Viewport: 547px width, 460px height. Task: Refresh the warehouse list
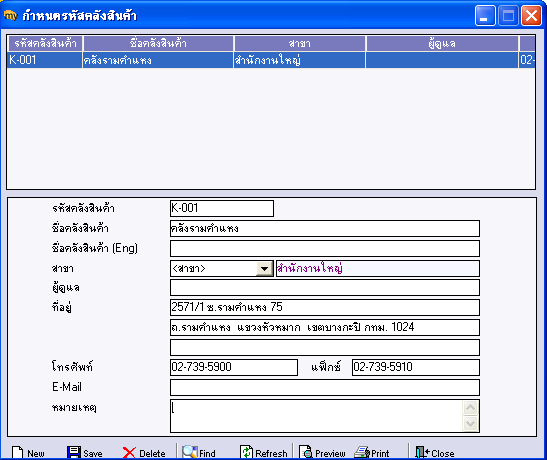(x=247, y=452)
